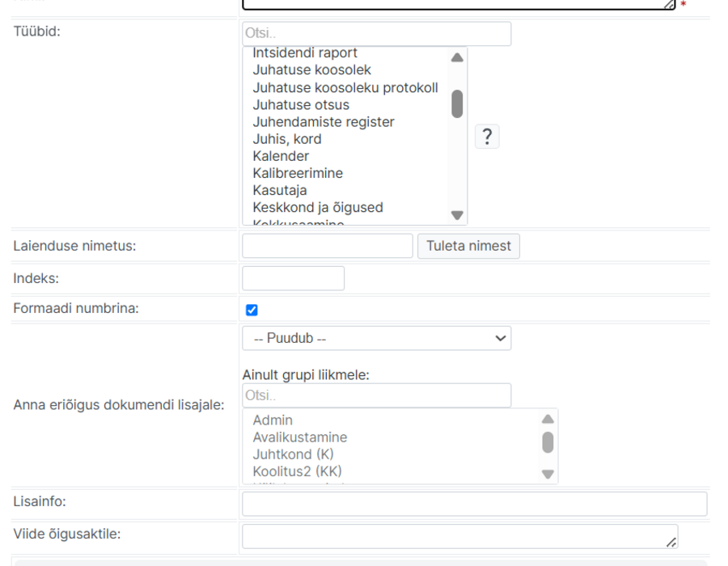
Task: Uncheck the Formaadi numbrina checkbox
Action: pos(252,310)
